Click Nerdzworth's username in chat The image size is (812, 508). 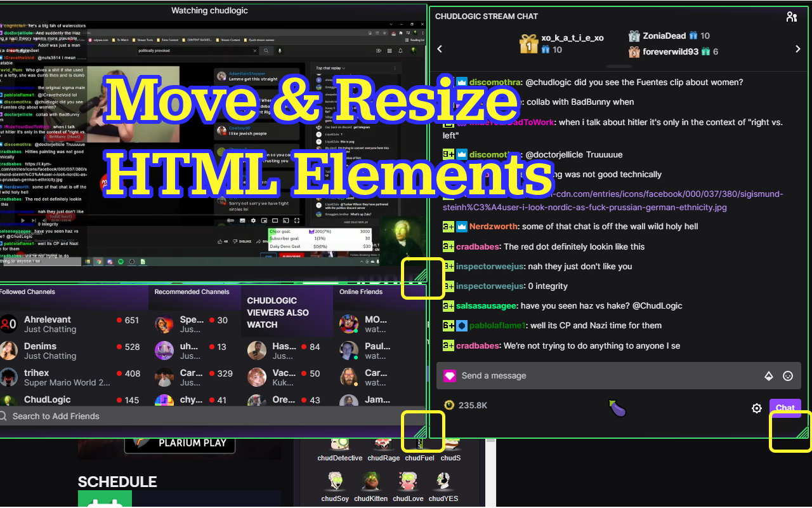(x=493, y=226)
